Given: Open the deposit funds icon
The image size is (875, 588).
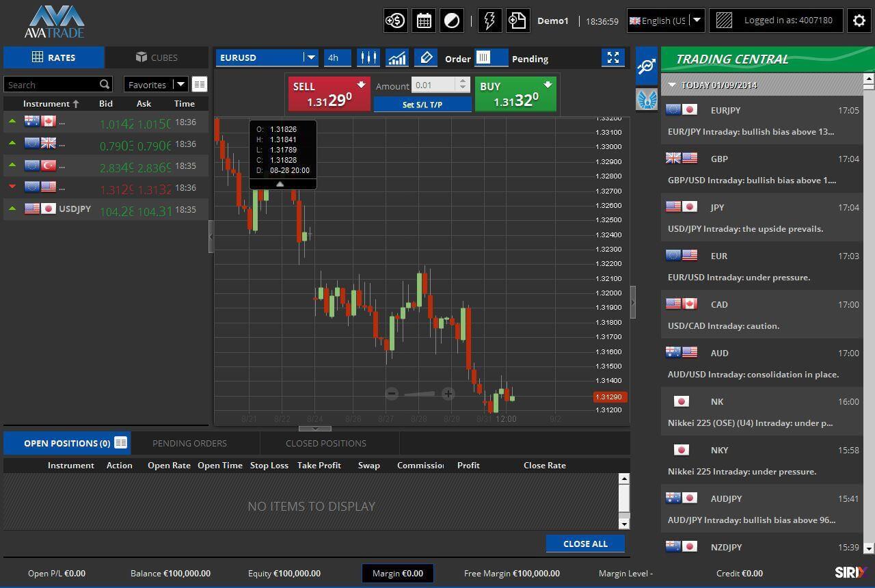Looking at the screenshot, I should [395, 21].
